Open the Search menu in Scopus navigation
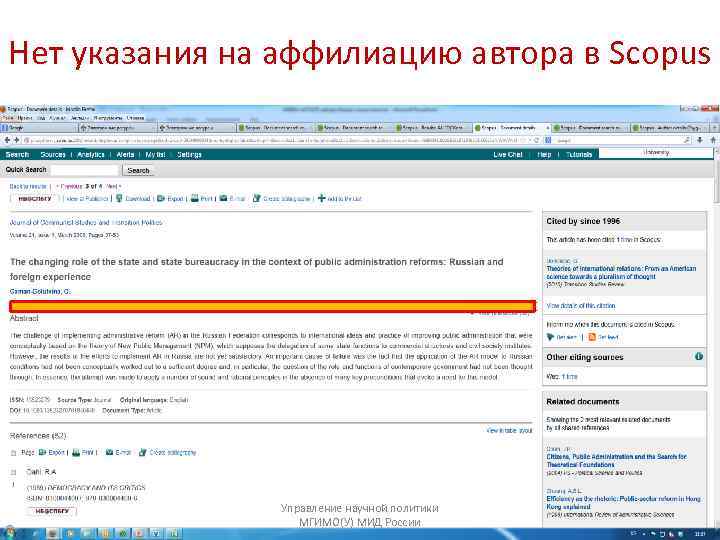The height and width of the screenshot is (540, 720). (17, 155)
